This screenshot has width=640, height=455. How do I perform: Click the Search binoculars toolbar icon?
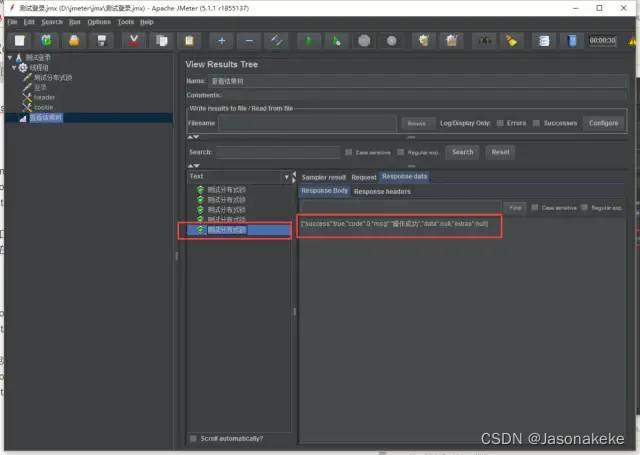[x=484, y=40]
